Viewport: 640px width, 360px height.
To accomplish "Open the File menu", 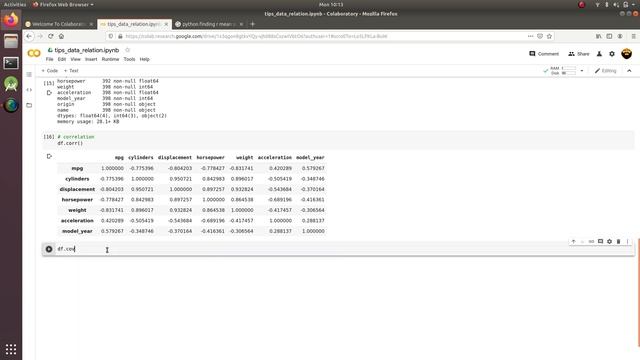I will [x=49, y=59].
